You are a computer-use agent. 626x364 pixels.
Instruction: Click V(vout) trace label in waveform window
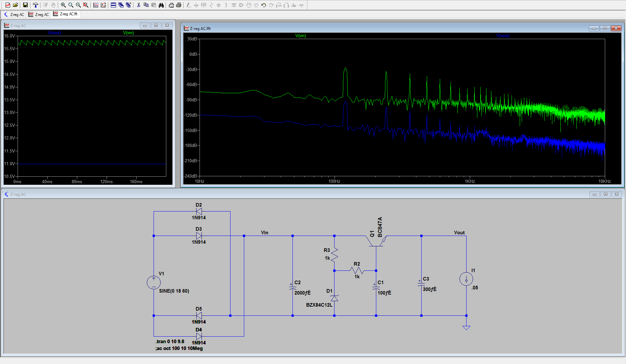point(54,33)
